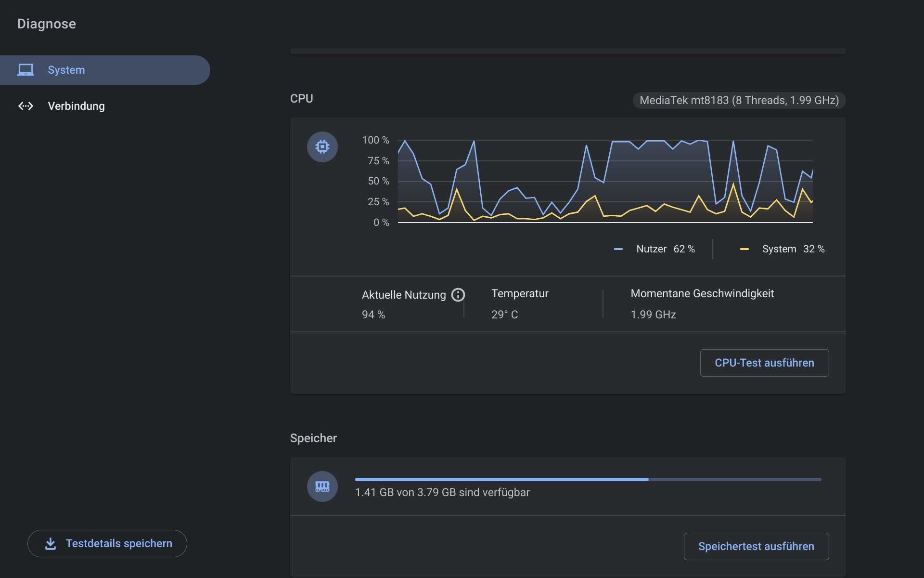The width and height of the screenshot is (924, 578).
Task: Click the CPU chip icon
Action: [322, 146]
